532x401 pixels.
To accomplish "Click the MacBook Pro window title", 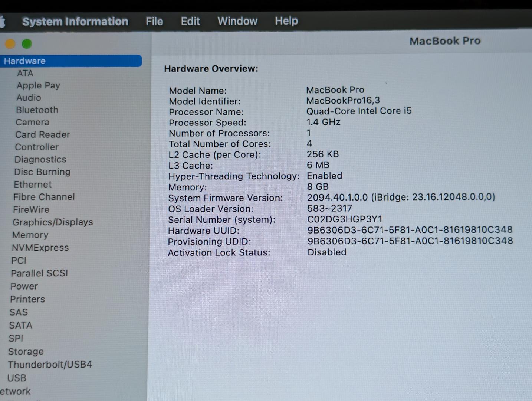I will click(x=445, y=41).
